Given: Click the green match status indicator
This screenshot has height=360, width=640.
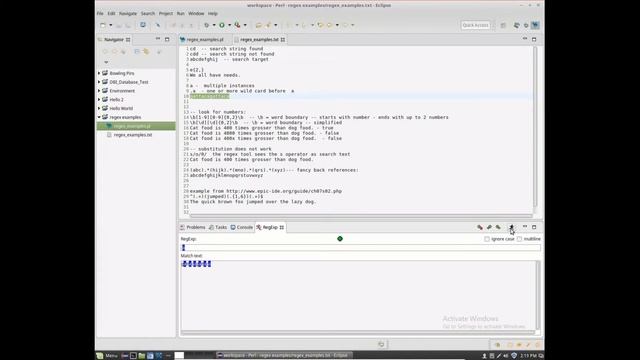Looking at the screenshot, I should click(x=340, y=239).
